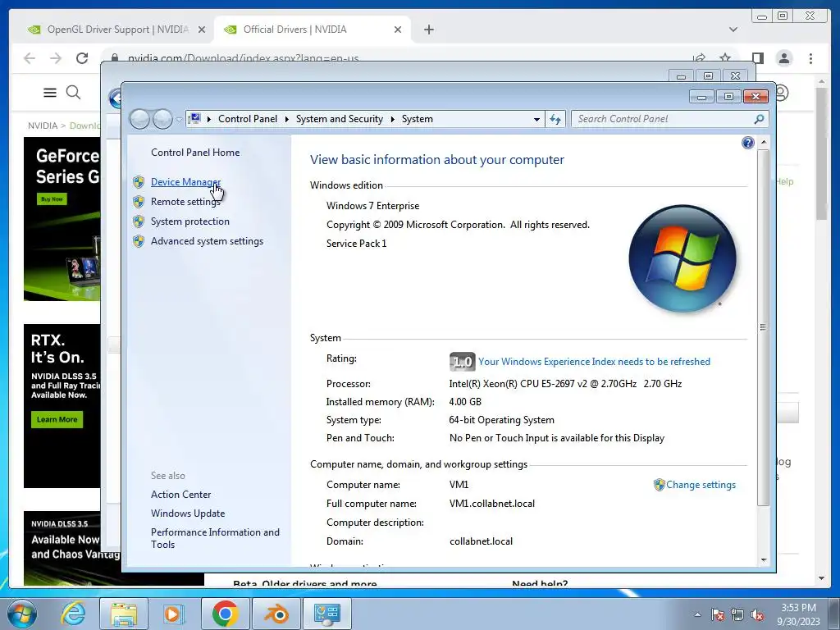The image size is (840, 630).
Task: Toggle Chrome side panel icon
Action: click(x=757, y=58)
